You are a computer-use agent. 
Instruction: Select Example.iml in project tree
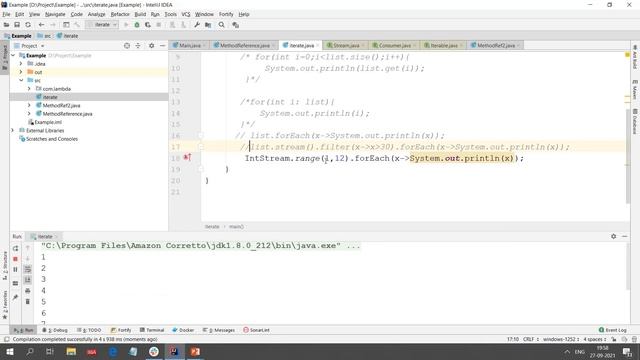(48, 122)
